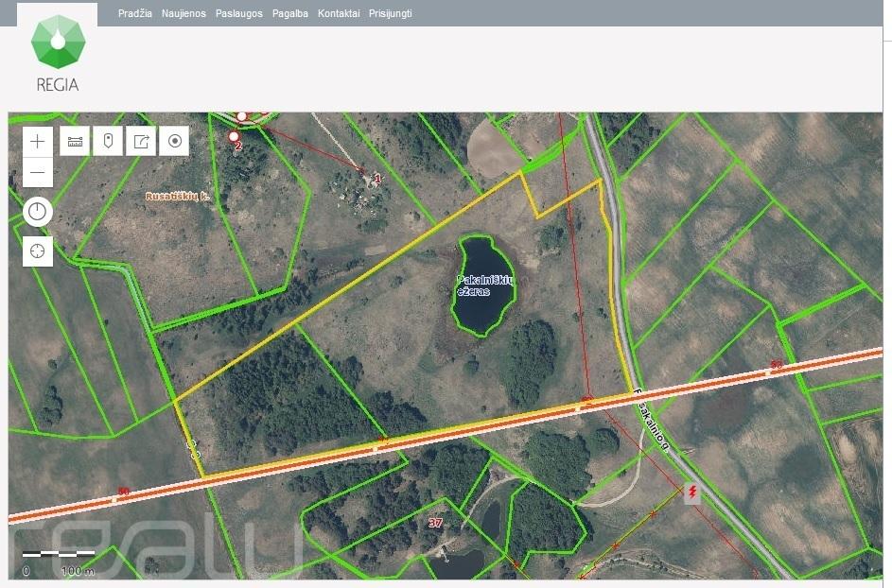The width and height of the screenshot is (892, 588).
Task: Click the Pakalniškių ežeras lake label
Action: [485, 285]
